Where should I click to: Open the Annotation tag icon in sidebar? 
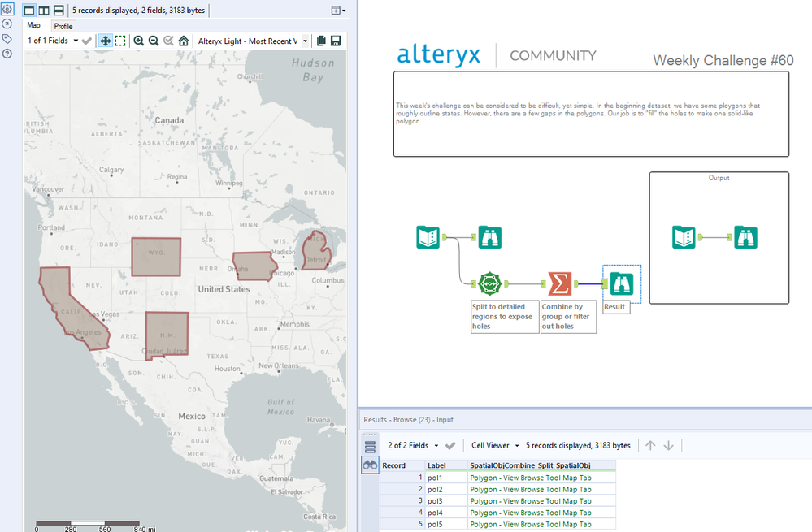pos(7,39)
